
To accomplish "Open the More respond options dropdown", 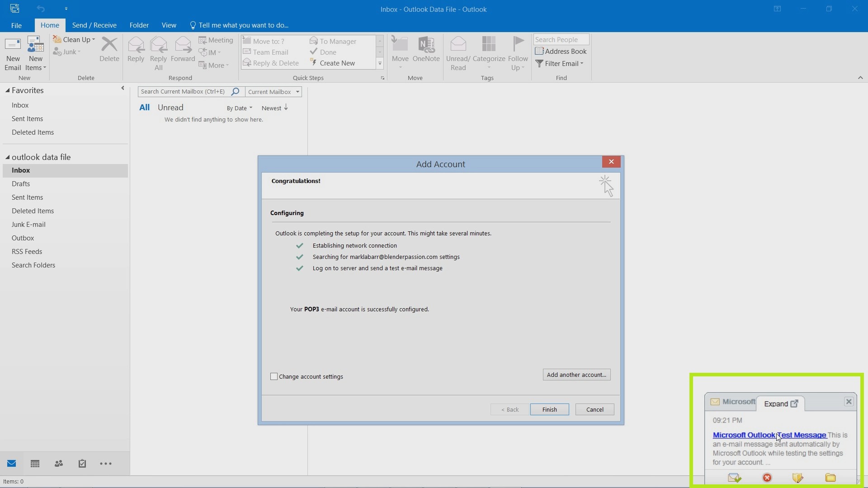I will (x=214, y=65).
